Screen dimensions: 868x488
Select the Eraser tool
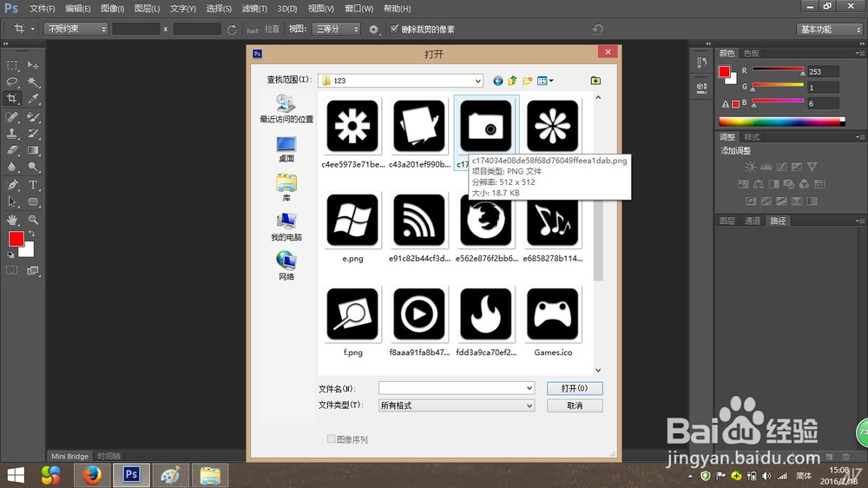point(11,150)
